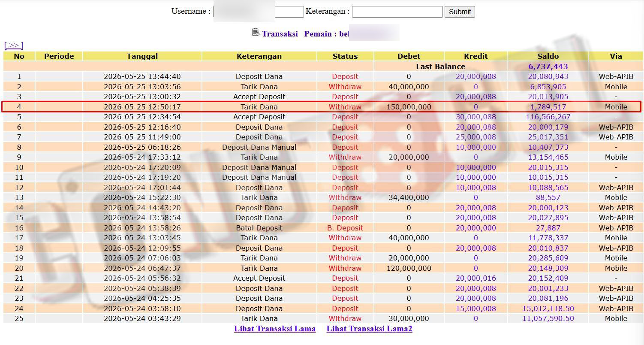Click the Batal Deposit row entry

[x=259, y=228]
